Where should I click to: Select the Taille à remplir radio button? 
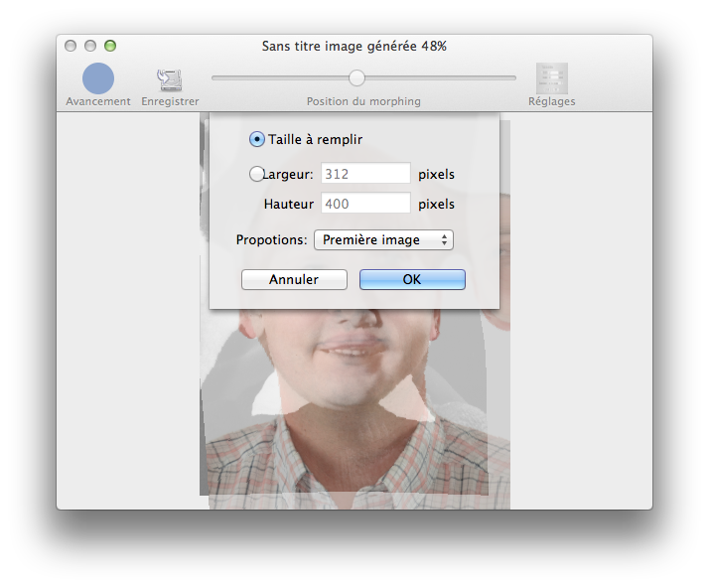click(x=257, y=139)
